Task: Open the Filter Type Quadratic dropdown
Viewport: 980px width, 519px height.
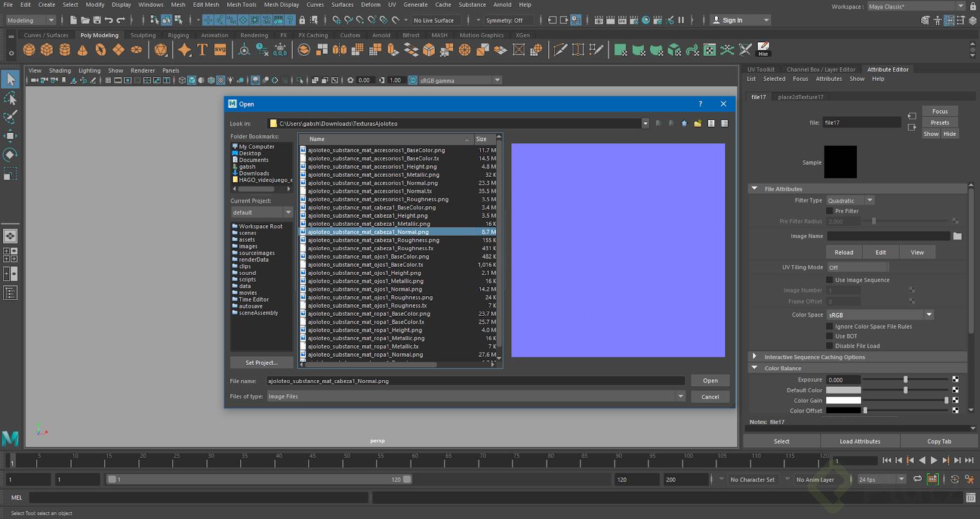Action: point(850,200)
